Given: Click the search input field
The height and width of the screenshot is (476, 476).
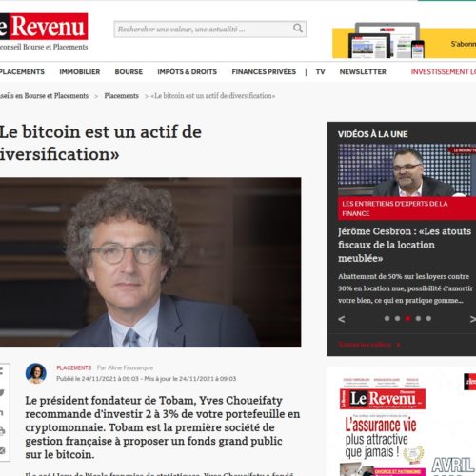Looking at the screenshot, I should tap(203, 30).
